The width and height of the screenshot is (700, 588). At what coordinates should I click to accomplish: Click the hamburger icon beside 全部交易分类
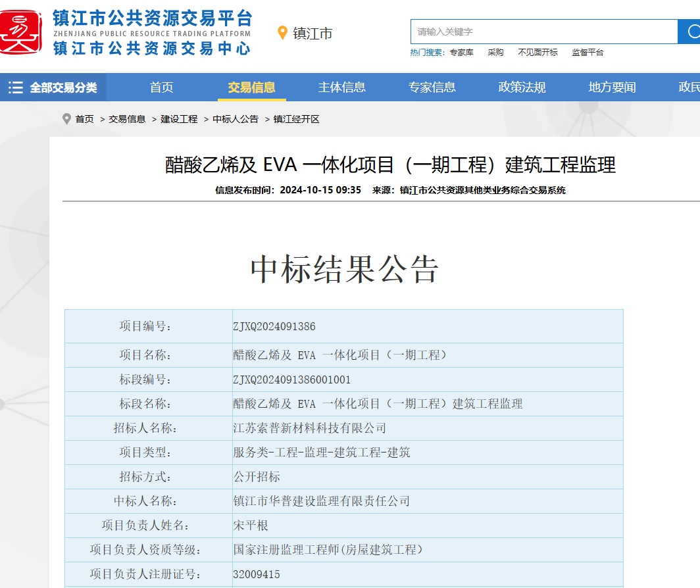15,87
